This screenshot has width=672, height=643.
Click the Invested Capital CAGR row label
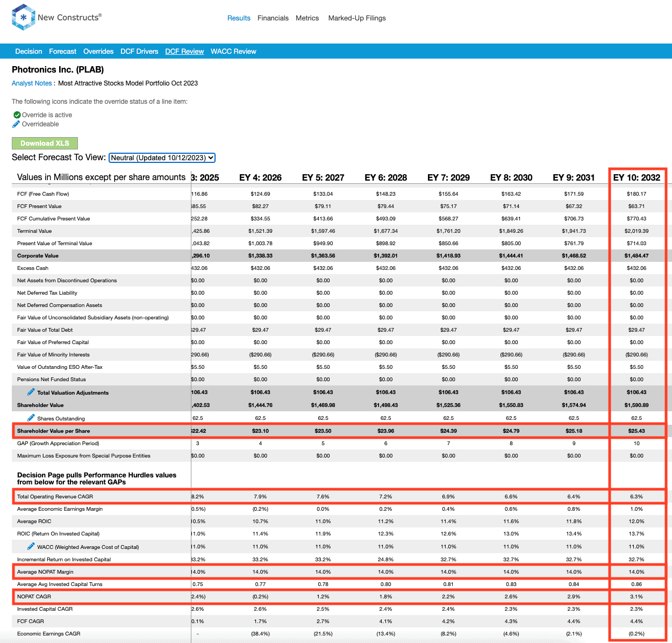point(45,609)
